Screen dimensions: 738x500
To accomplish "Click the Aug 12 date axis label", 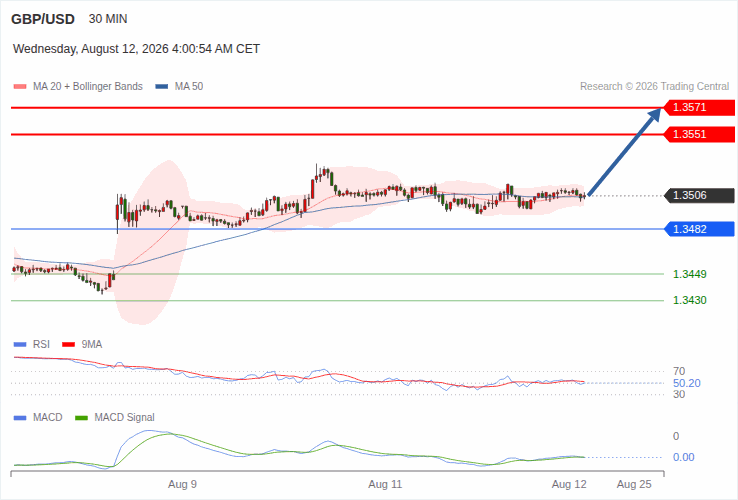I will tap(569, 484).
